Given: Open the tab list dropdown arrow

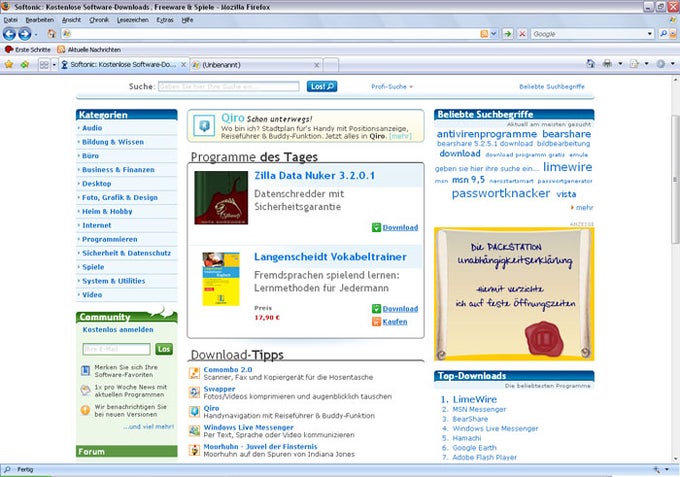Looking at the screenshot, I should 54,65.
